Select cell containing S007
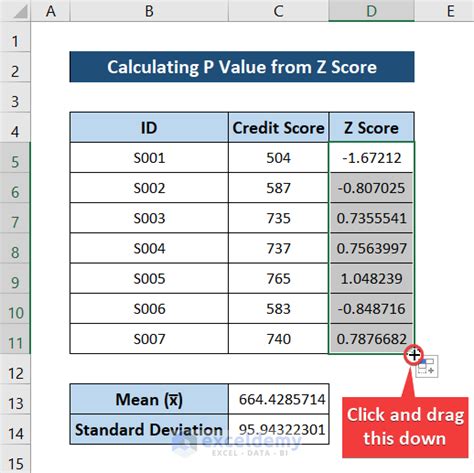474x473 pixels. click(x=149, y=339)
